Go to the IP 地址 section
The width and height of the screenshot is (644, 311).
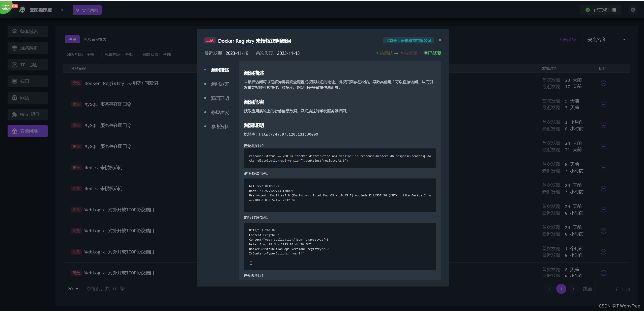(28, 65)
